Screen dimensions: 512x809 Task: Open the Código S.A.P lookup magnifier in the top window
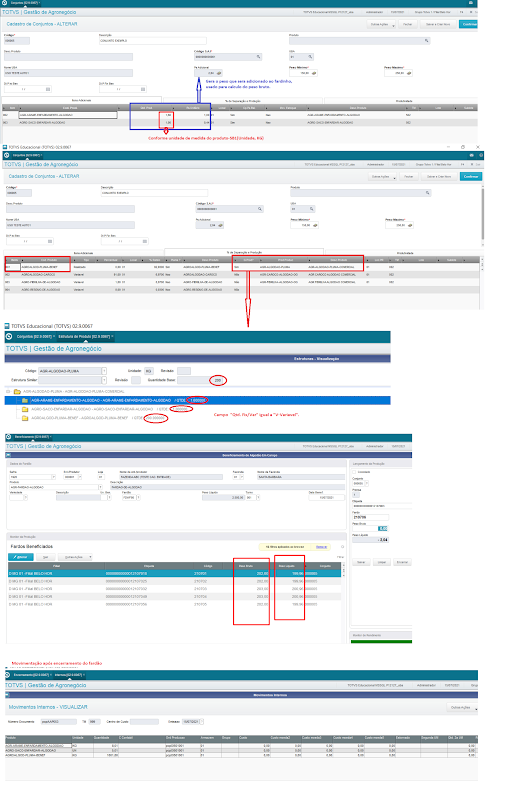click(x=259, y=57)
